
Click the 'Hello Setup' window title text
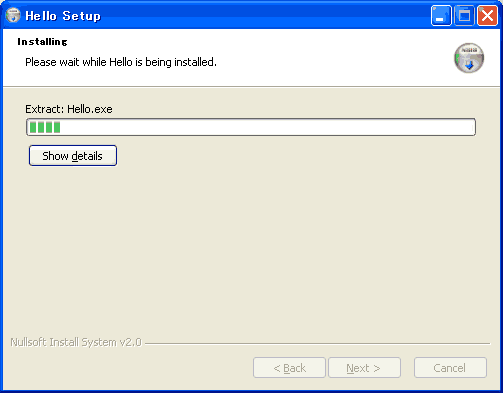point(63,16)
